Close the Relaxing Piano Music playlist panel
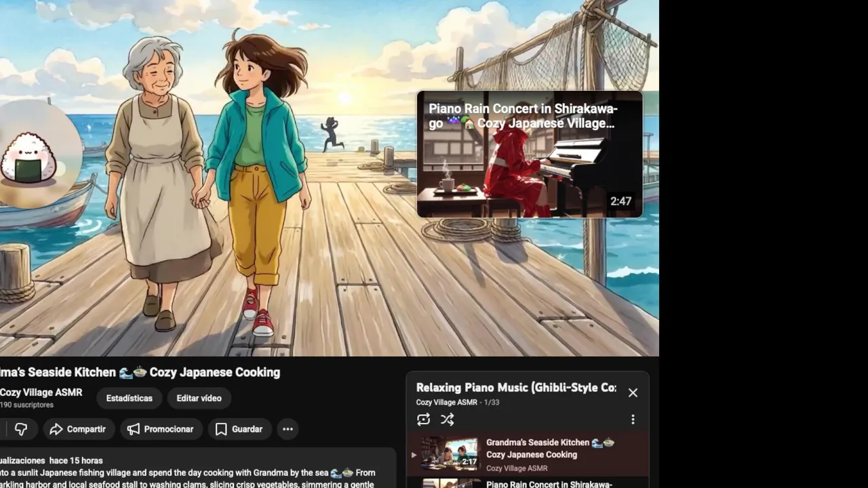Viewport: 868px width, 488px height. tap(633, 393)
